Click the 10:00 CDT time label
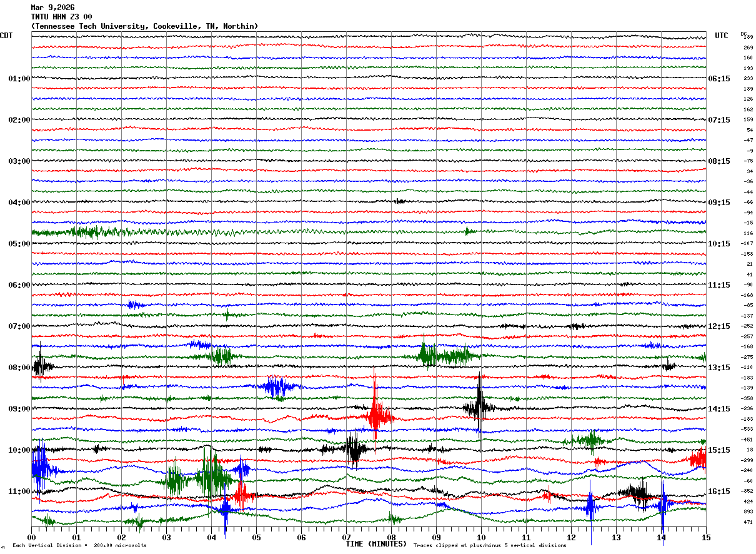This screenshot has width=756, height=554. pyautogui.click(x=19, y=450)
